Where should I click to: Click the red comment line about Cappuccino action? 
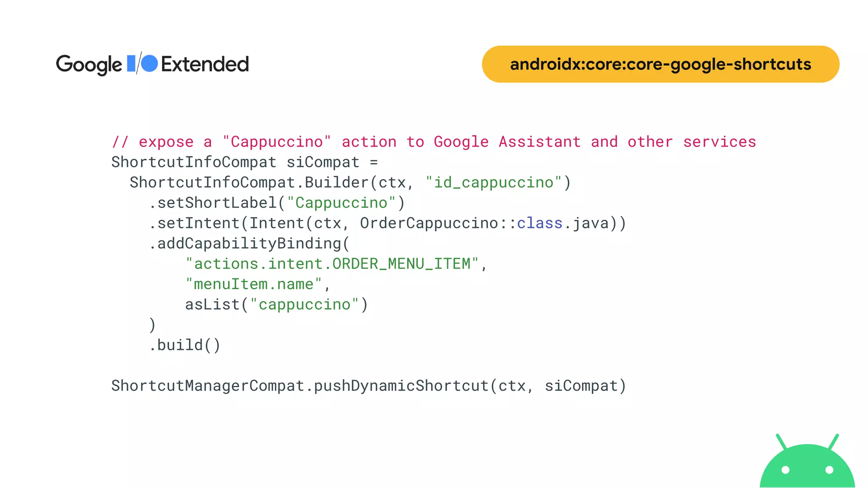coord(434,142)
